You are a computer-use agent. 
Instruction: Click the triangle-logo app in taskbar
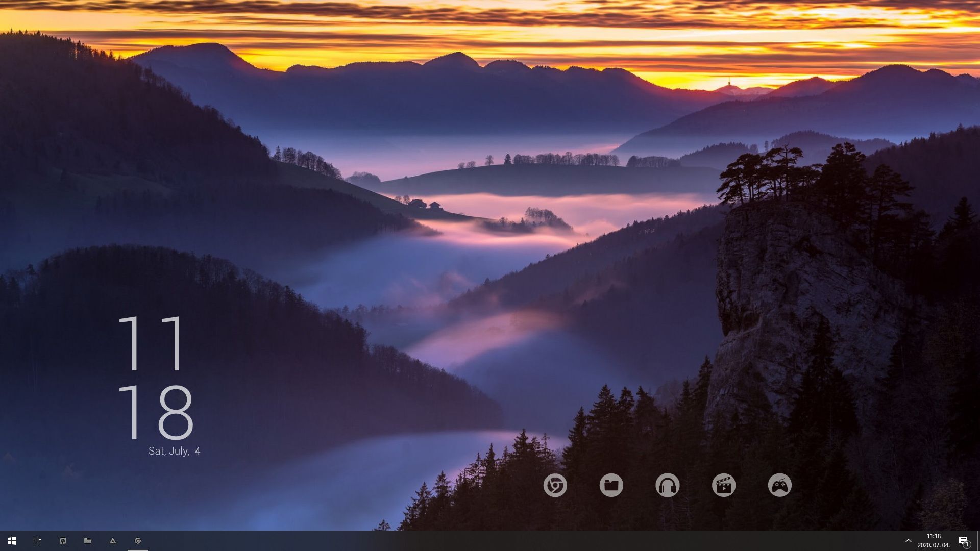(113, 541)
